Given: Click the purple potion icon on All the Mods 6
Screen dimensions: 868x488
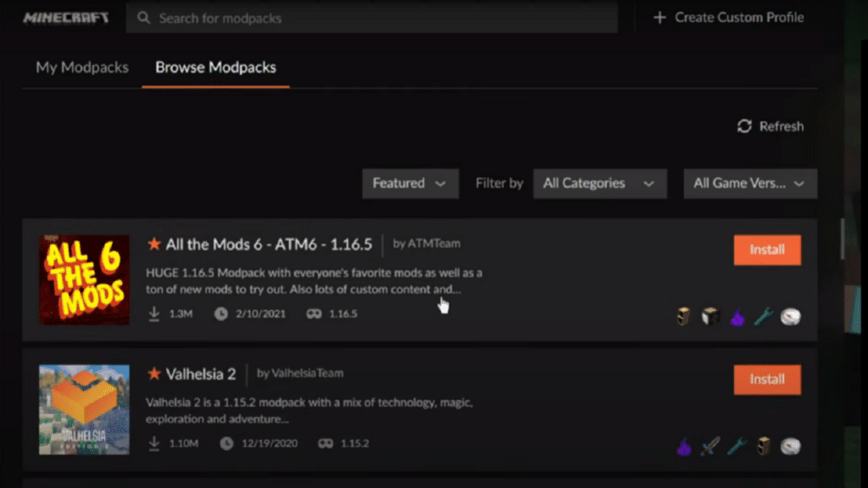Looking at the screenshot, I should coord(737,317).
